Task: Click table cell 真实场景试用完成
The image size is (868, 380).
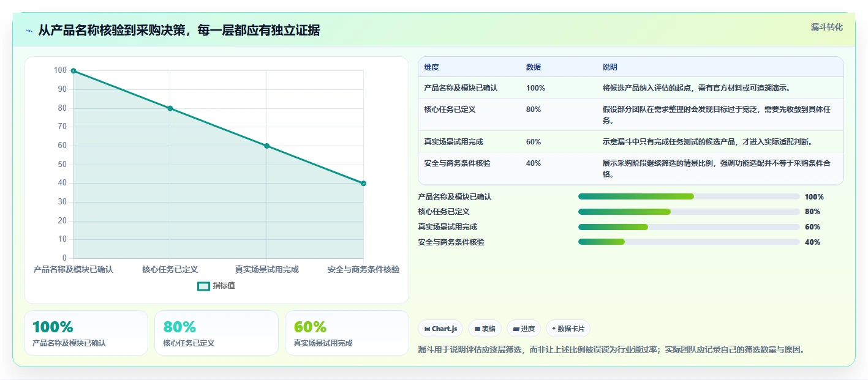Action: coord(453,142)
